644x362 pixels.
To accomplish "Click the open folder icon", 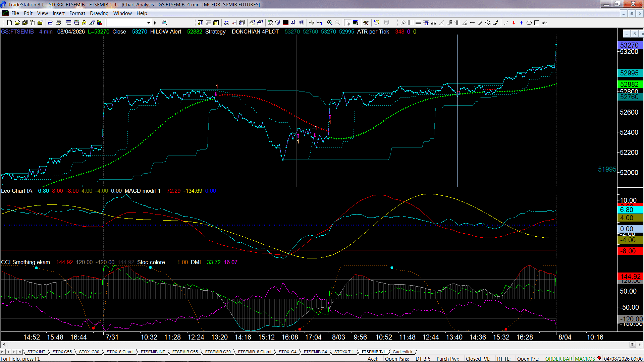I will (x=17, y=23).
